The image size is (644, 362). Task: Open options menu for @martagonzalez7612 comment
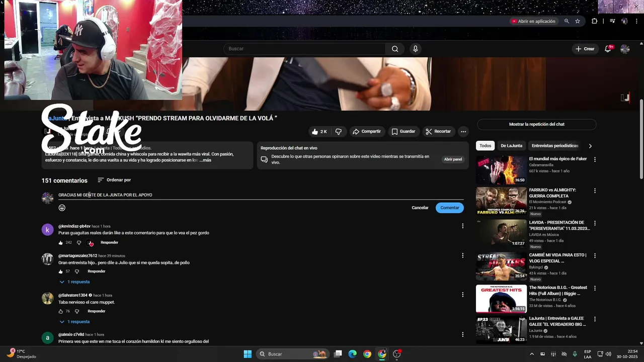click(462, 255)
